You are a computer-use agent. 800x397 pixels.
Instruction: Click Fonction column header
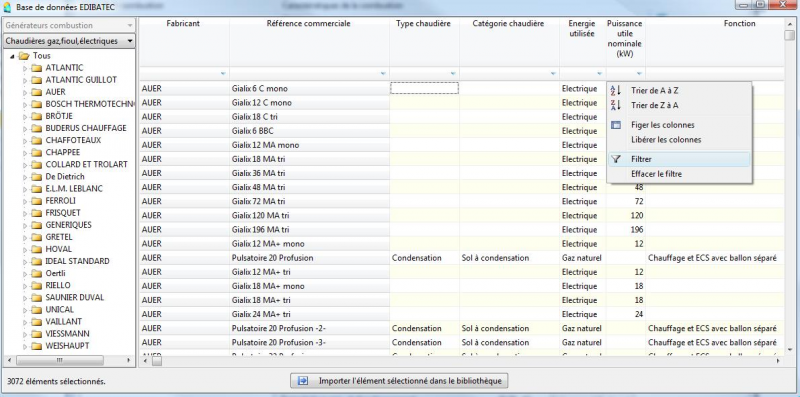coord(715,42)
